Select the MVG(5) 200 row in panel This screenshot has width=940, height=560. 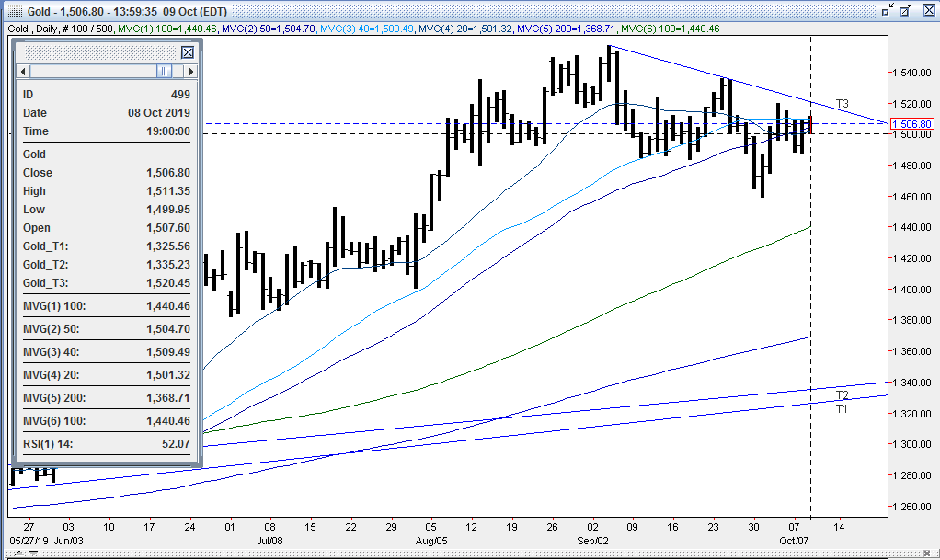[x=106, y=398]
